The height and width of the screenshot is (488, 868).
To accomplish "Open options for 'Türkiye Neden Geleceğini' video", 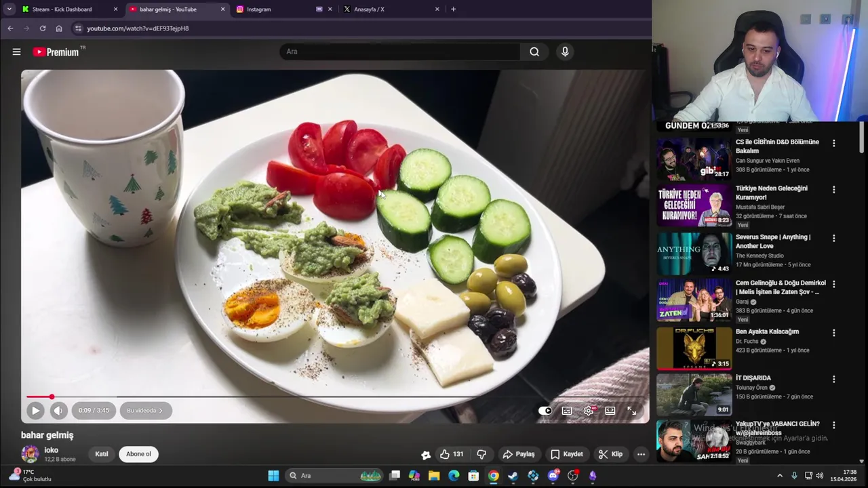I will point(834,190).
